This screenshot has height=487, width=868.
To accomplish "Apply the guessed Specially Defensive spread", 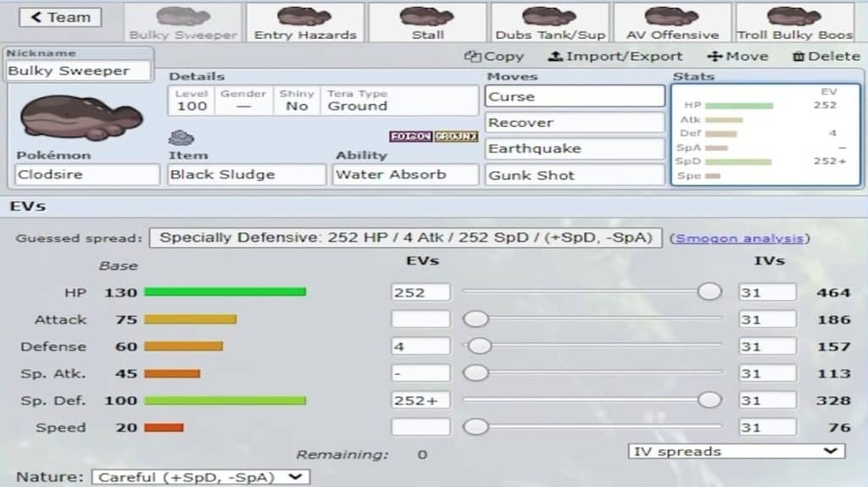I will (405, 238).
